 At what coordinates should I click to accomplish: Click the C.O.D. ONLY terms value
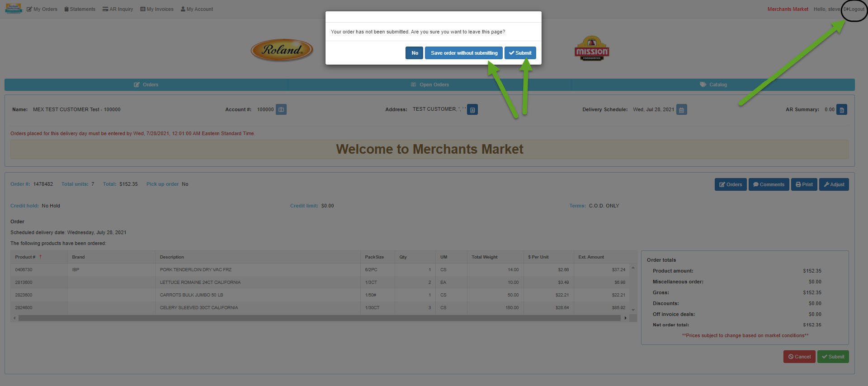point(604,206)
